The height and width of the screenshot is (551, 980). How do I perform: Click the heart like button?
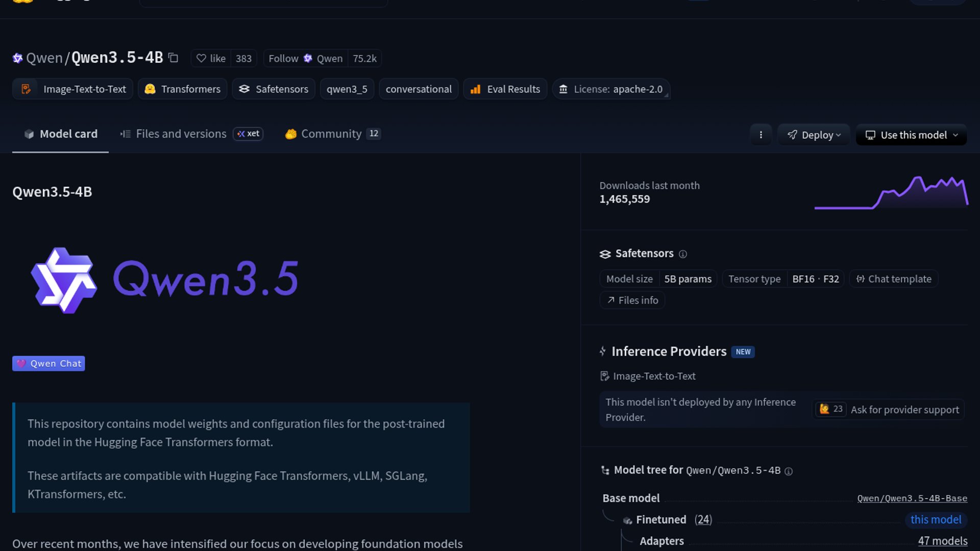[x=211, y=58]
